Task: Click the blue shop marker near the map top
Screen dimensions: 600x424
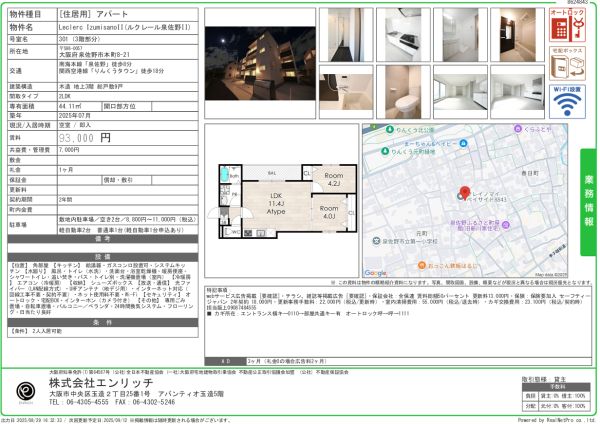Action: tap(463, 143)
